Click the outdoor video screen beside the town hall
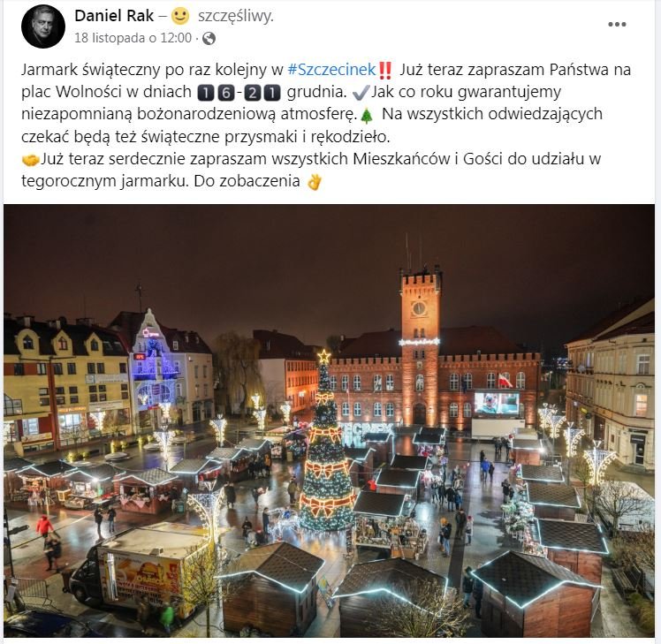 click(497, 404)
